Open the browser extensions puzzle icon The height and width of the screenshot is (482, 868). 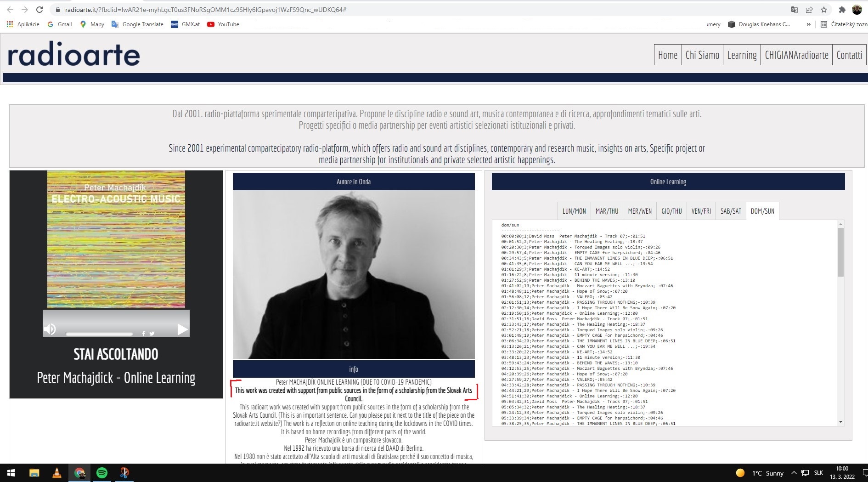click(x=842, y=10)
